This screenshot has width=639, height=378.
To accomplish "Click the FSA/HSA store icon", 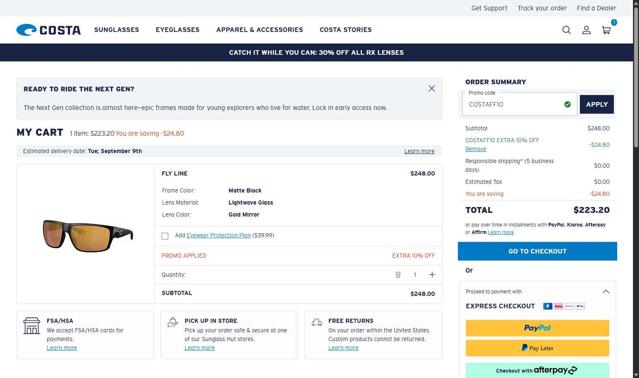I will pos(31,325).
